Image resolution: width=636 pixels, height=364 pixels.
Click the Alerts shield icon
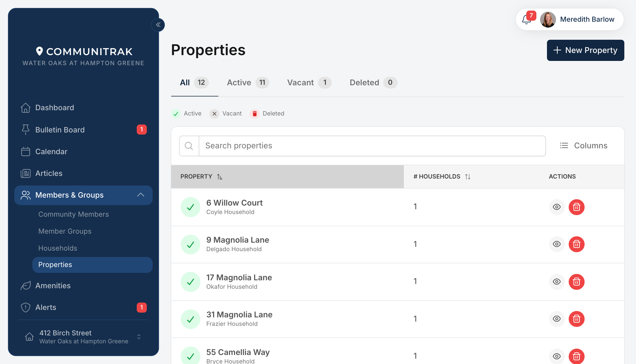point(25,307)
